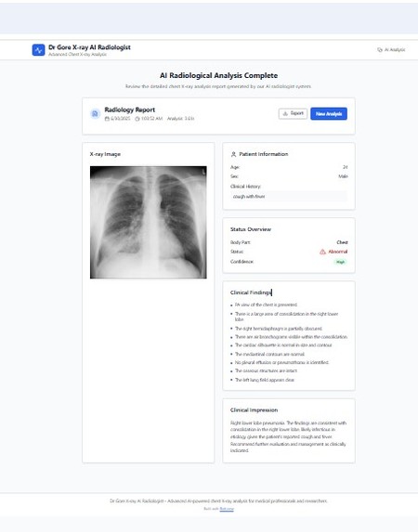Viewport: 418px width, 532px height.
Task: Click the 'PA view of the chest' finding
Action: click(x=266, y=305)
